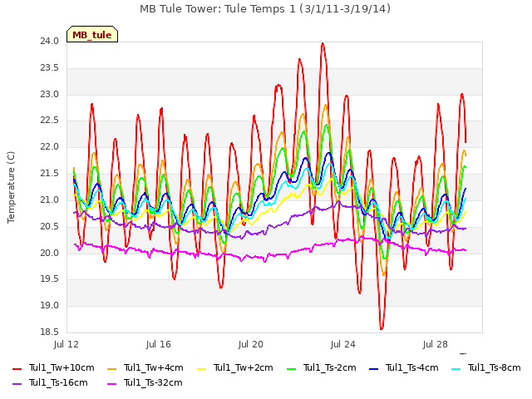
Task: Click the yellow Tul1_Tw+2cm legend swatch
Action: click(x=201, y=368)
